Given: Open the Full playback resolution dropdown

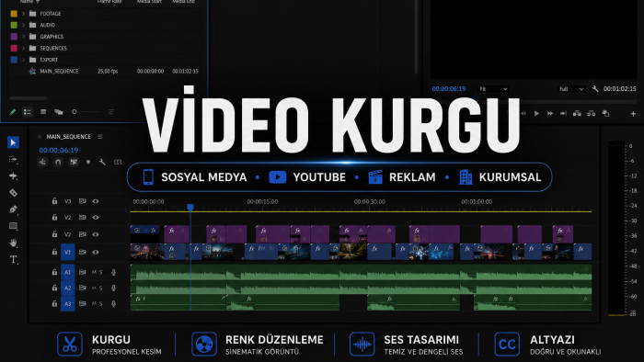Looking at the screenshot, I should [x=571, y=89].
